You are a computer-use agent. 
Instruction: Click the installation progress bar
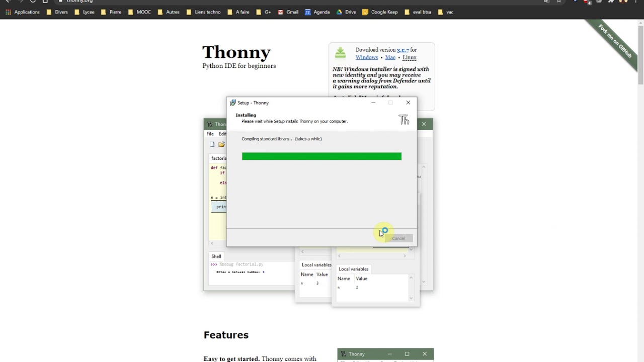[321, 156]
